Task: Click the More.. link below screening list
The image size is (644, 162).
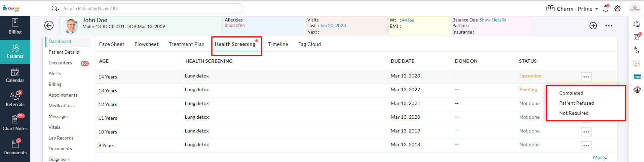Action: [x=600, y=157]
